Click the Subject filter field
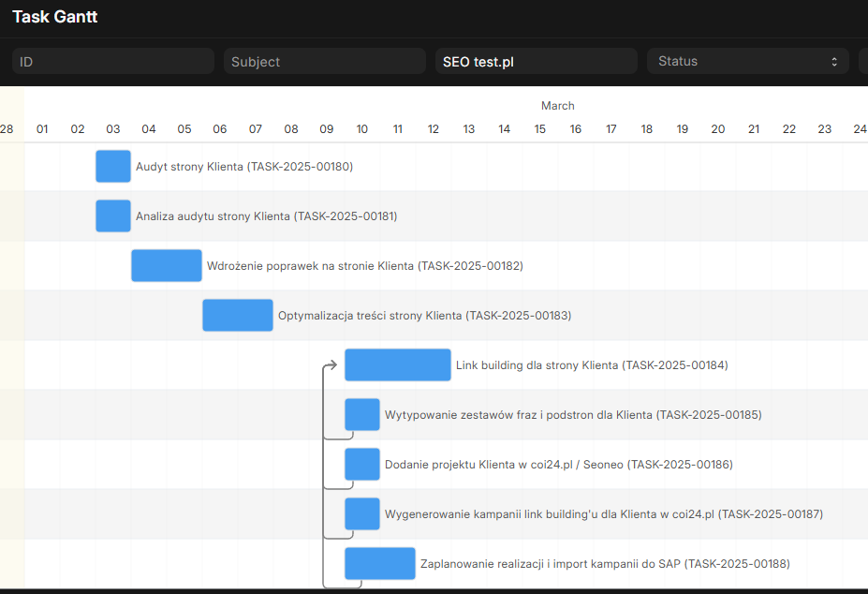This screenshot has width=868, height=594. pyautogui.click(x=325, y=61)
